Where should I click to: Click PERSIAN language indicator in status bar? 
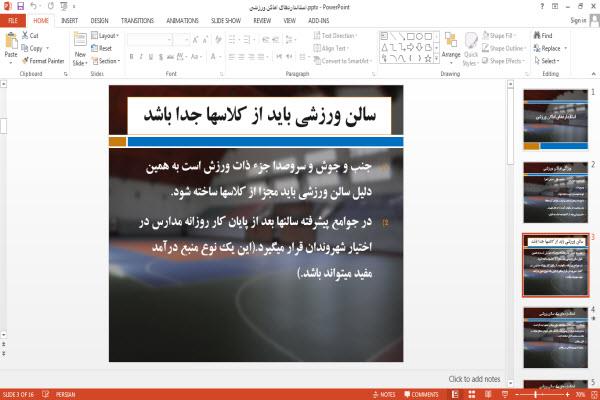tap(65, 394)
